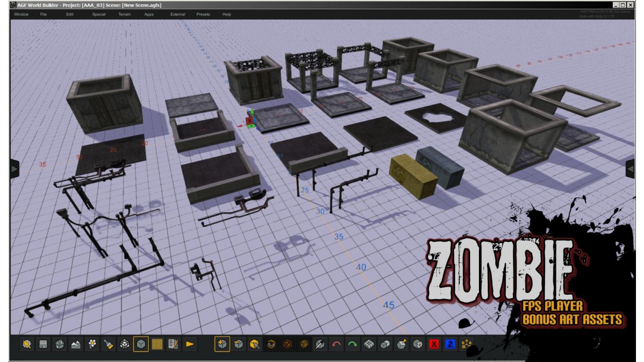Expand the left side panel arrow
The width and height of the screenshot is (644, 362).
[14, 169]
